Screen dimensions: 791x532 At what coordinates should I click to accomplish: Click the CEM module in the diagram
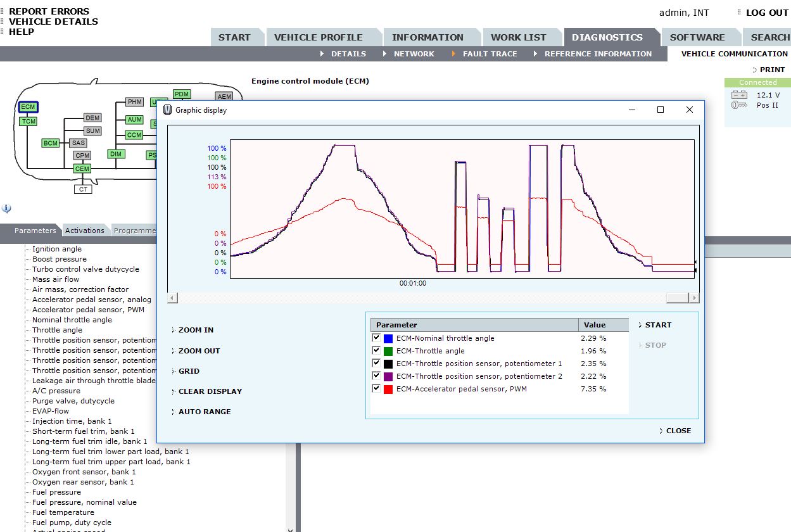tap(82, 168)
